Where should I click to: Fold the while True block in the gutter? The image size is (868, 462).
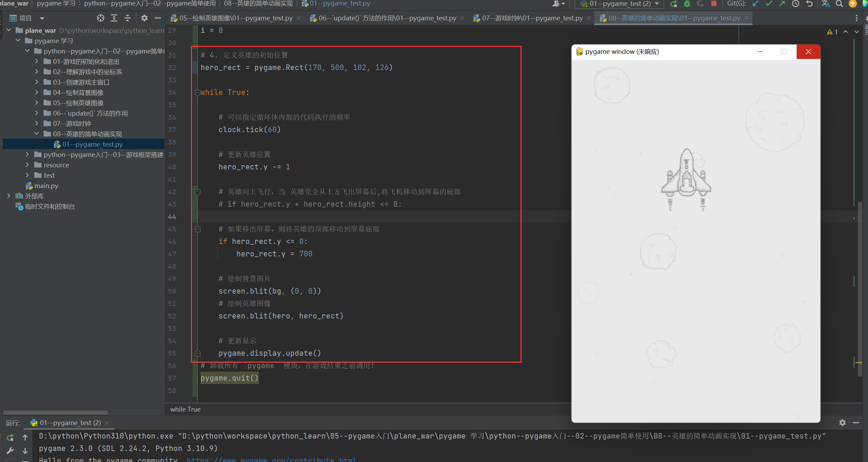click(198, 92)
